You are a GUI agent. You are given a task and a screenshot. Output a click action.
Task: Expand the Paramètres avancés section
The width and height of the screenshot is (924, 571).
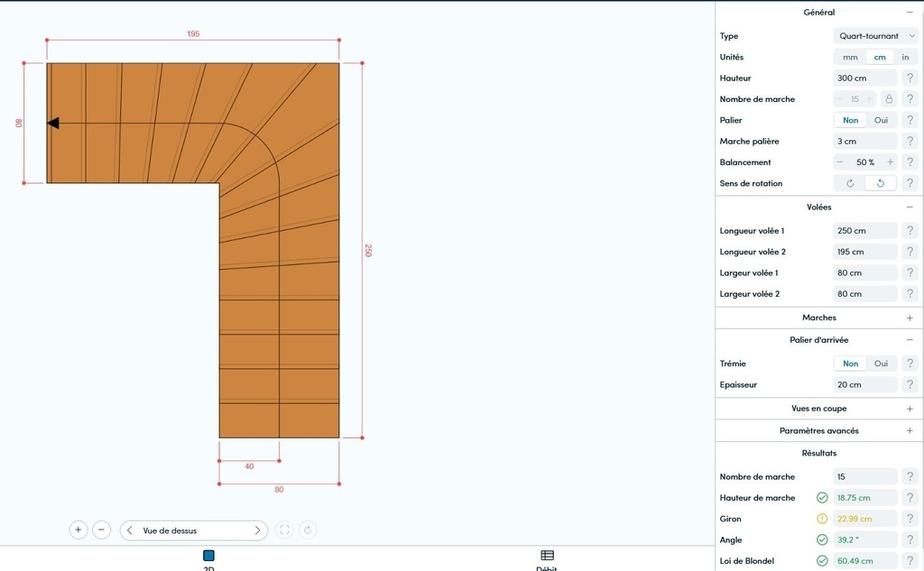click(x=910, y=431)
